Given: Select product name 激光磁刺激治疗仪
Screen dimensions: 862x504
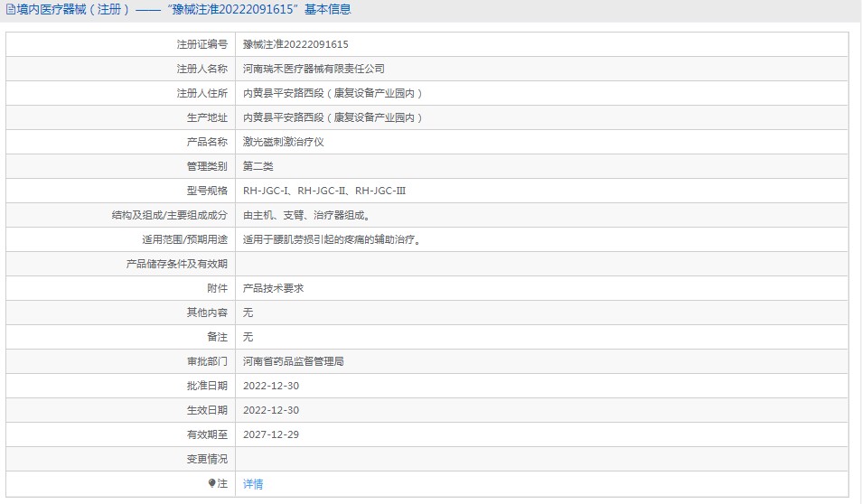Looking at the screenshot, I should (x=284, y=142).
